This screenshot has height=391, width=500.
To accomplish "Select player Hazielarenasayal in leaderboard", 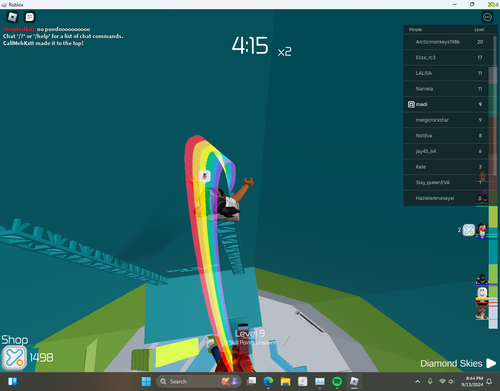I will [x=446, y=198].
